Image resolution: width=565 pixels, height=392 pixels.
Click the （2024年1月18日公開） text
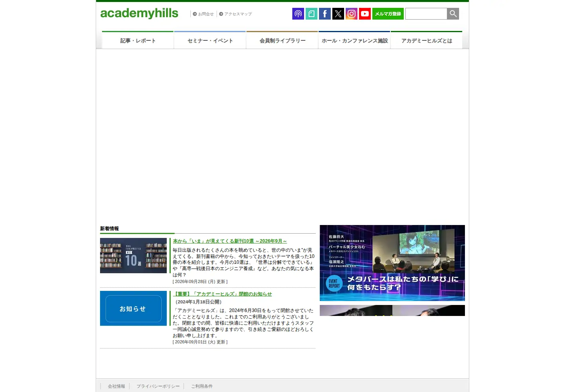pyautogui.click(x=199, y=302)
